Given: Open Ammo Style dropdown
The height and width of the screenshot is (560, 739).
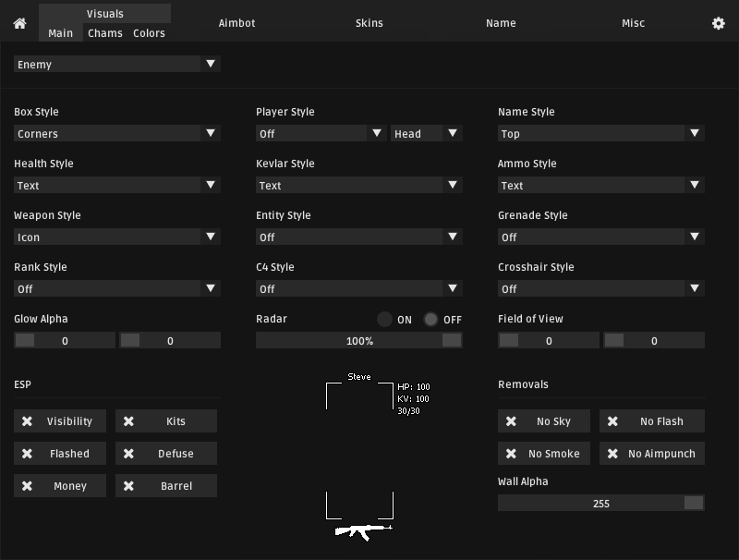Looking at the screenshot, I should 601,185.
